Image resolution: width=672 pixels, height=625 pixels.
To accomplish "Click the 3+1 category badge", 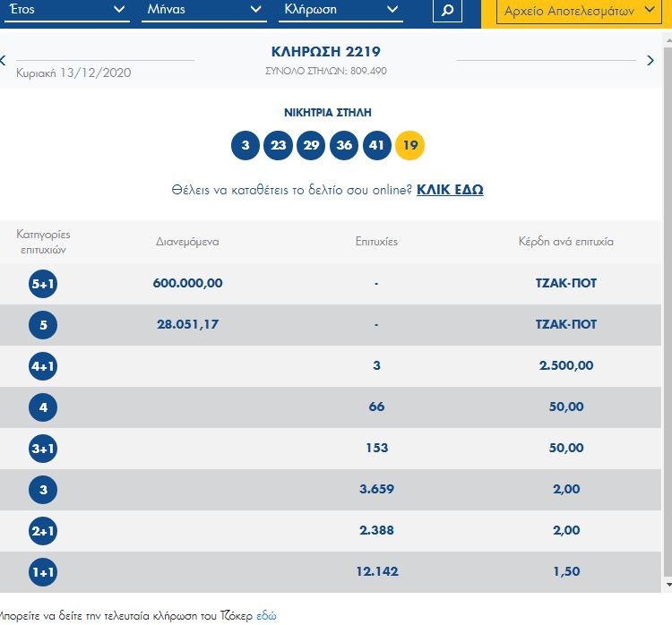I will click(x=43, y=449).
